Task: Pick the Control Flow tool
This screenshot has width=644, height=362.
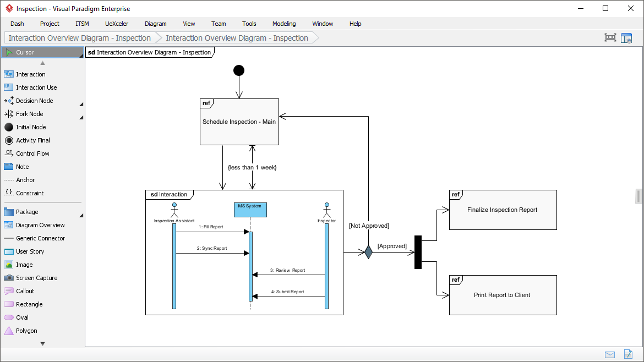Action: pos(32,153)
